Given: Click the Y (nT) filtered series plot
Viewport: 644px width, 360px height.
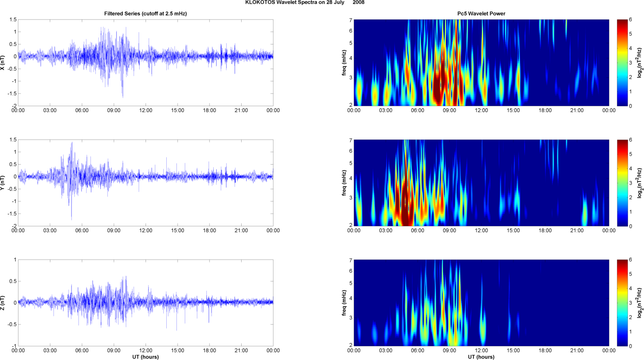Looking at the screenshot, I should (146, 183).
